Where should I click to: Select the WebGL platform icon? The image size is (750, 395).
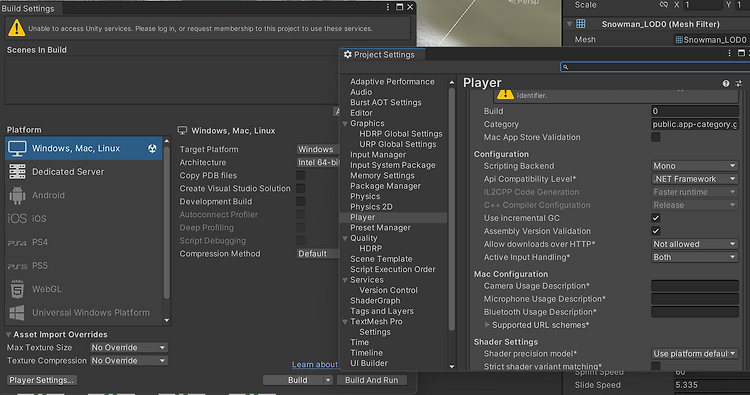coord(17,289)
